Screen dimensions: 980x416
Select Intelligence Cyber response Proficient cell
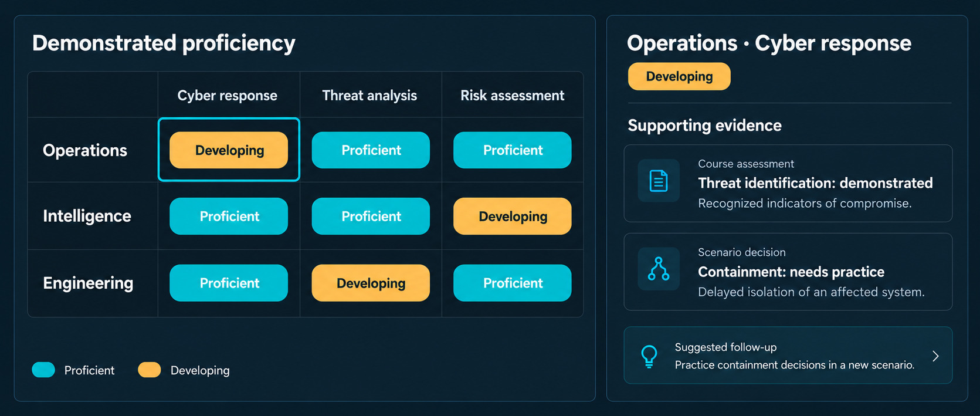click(x=229, y=217)
